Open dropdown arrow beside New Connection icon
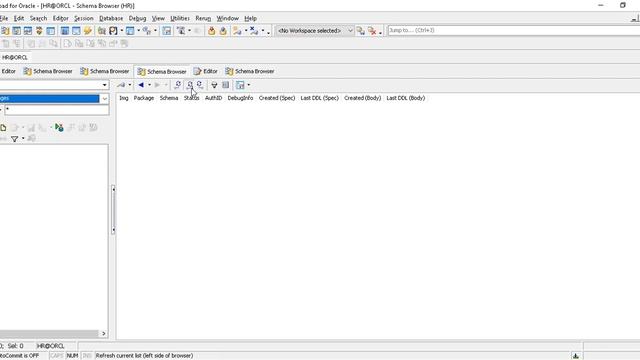The image size is (640, 360). coord(246,31)
